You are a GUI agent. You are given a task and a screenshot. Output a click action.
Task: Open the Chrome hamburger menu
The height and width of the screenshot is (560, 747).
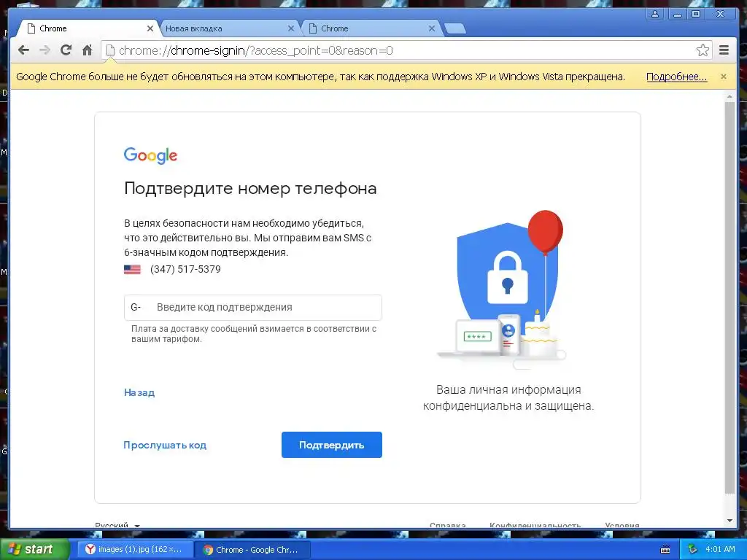coord(724,50)
